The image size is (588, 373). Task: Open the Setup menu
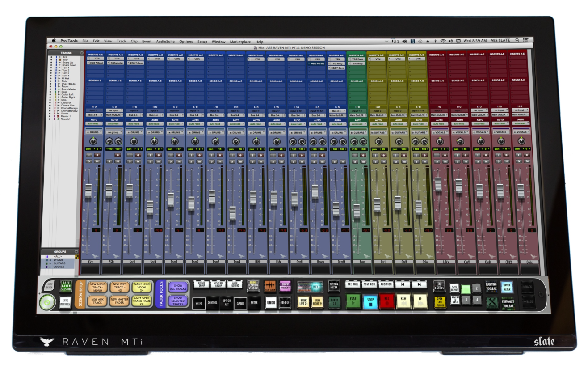coord(202,41)
